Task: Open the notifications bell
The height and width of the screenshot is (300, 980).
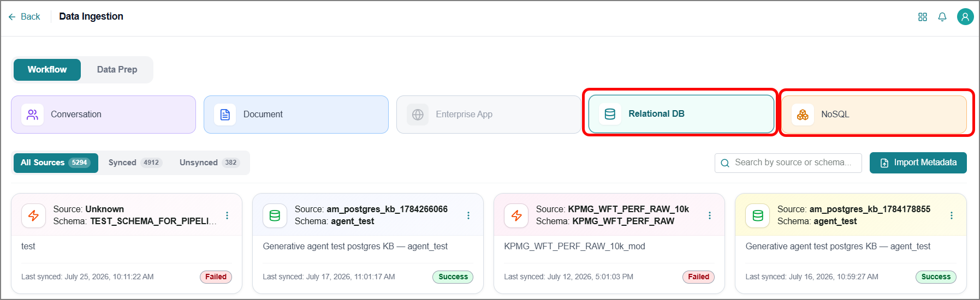Action: tap(942, 17)
